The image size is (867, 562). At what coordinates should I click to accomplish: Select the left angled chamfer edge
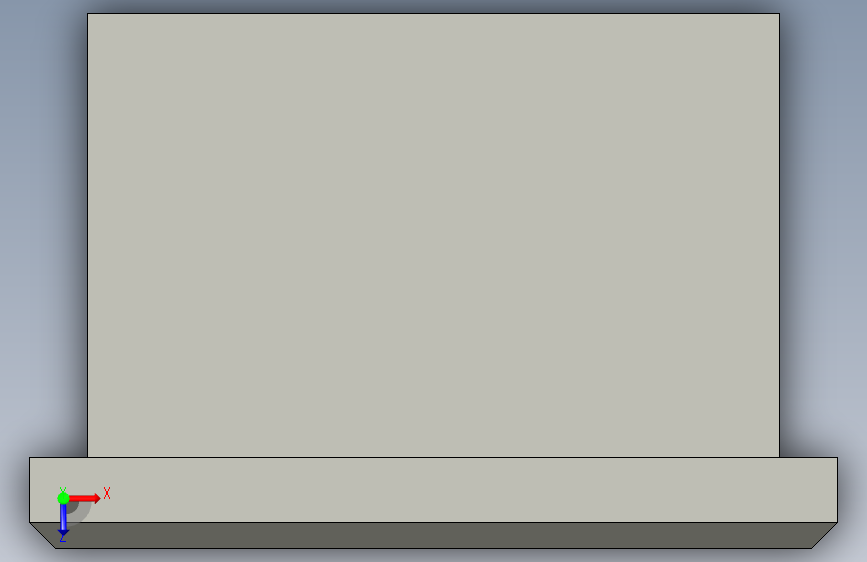click(x=43, y=535)
